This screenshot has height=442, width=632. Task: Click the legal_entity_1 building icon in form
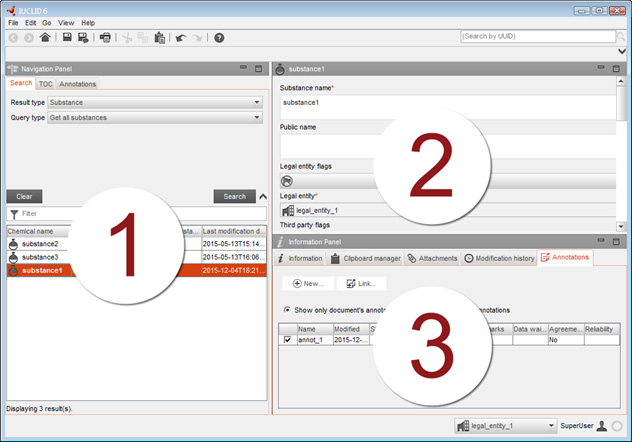tap(288, 210)
